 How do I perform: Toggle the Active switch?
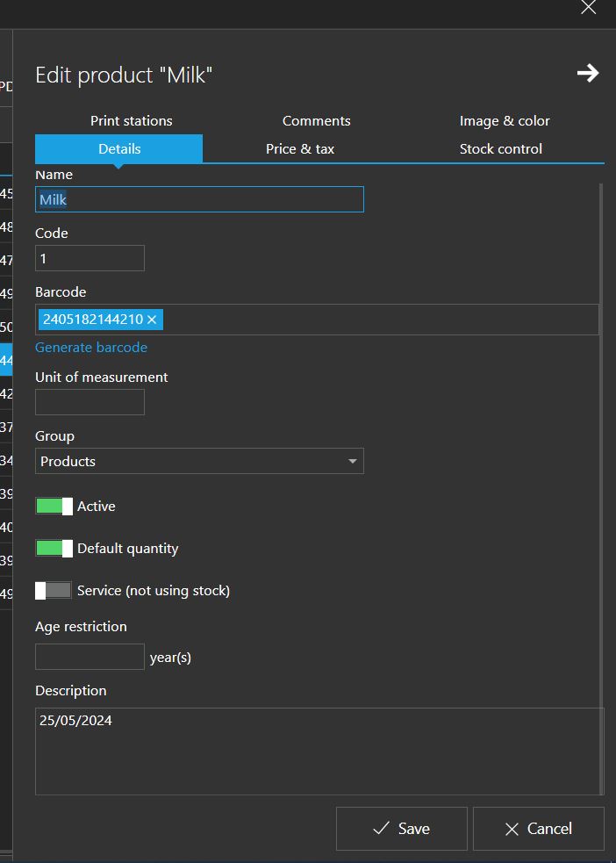click(x=54, y=507)
